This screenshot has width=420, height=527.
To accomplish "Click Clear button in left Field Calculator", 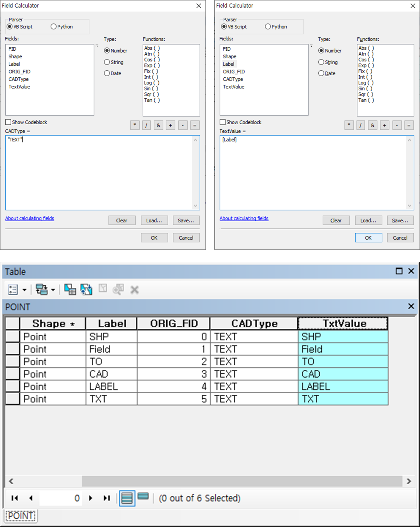I will pos(122,220).
